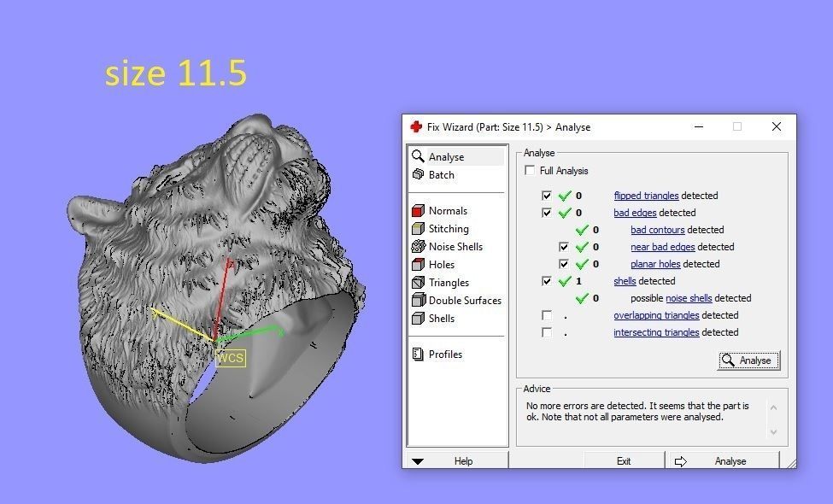
Task: Minimize the Fix Wizard window
Action: (x=699, y=126)
